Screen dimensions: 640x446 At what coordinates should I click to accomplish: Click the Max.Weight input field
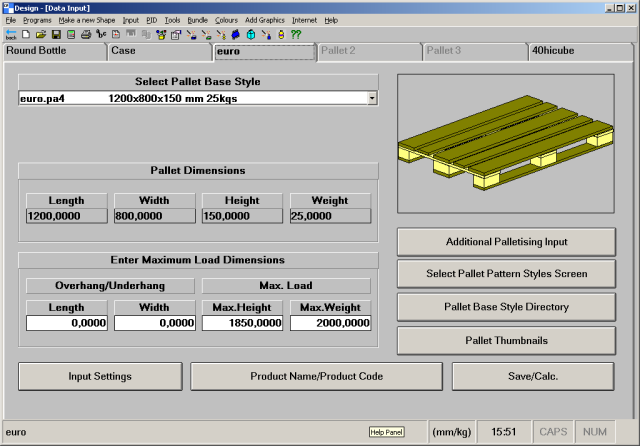coord(331,323)
